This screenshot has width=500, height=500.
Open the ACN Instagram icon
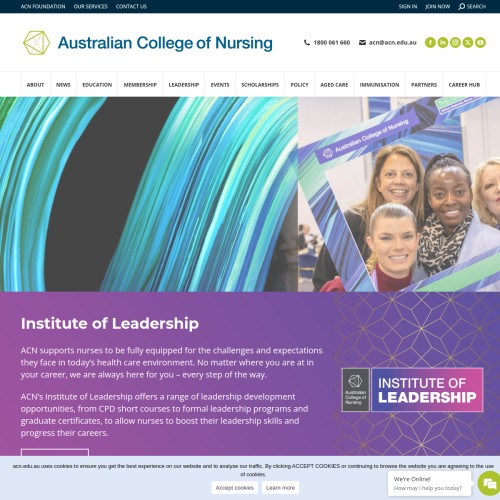pos(455,43)
